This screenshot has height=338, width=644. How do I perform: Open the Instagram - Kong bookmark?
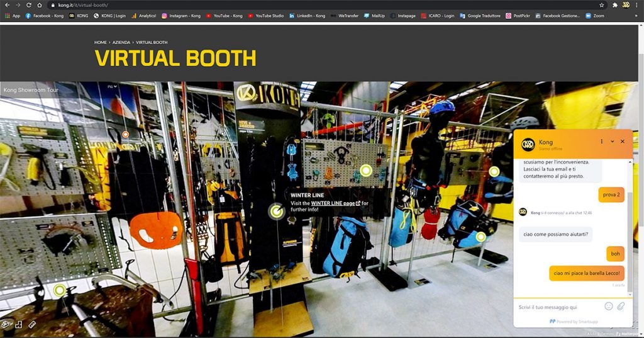point(181,16)
